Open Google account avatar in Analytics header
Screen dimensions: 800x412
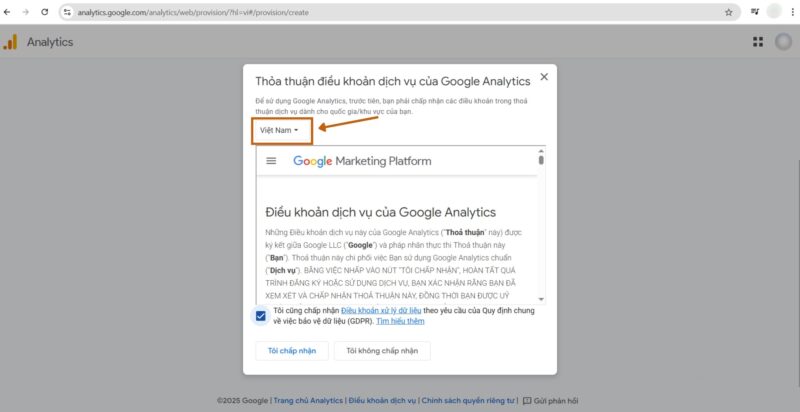783,42
